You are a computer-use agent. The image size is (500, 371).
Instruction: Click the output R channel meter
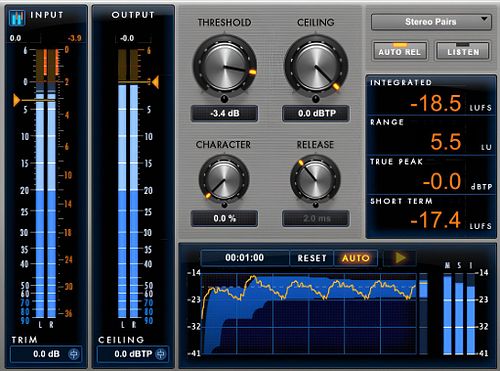click(x=134, y=183)
